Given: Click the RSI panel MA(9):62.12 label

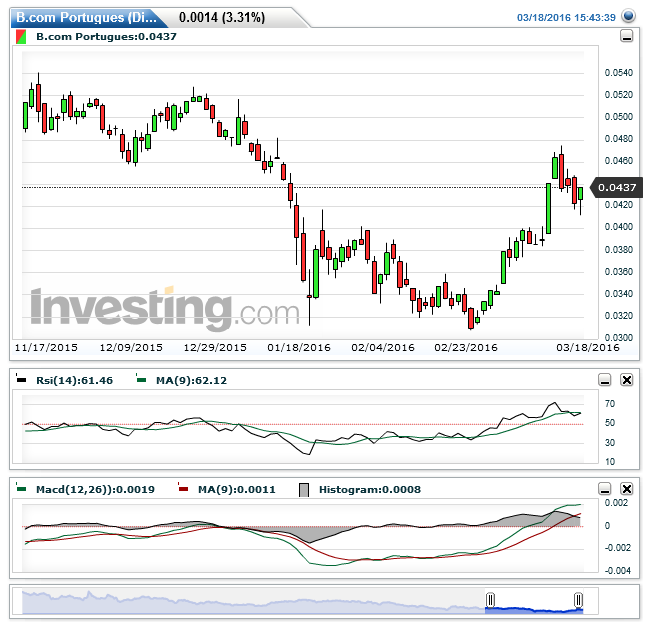Looking at the screenshot, I should click(191, 380).
